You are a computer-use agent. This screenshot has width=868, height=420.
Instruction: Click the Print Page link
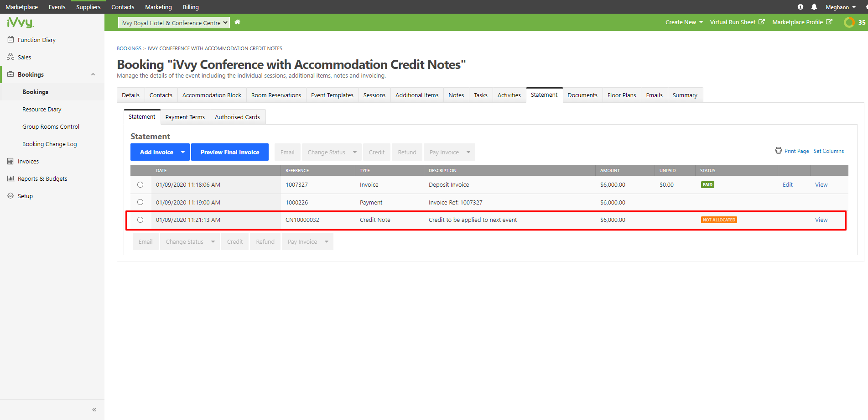(x=796, y=151)
